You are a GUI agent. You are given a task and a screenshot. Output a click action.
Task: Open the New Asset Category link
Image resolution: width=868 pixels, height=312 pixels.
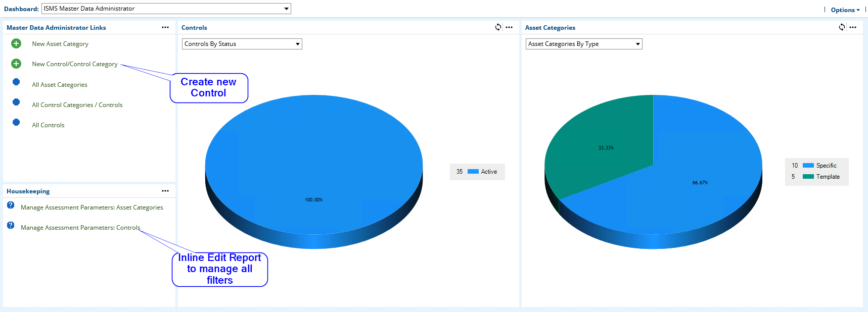[60, 44]
